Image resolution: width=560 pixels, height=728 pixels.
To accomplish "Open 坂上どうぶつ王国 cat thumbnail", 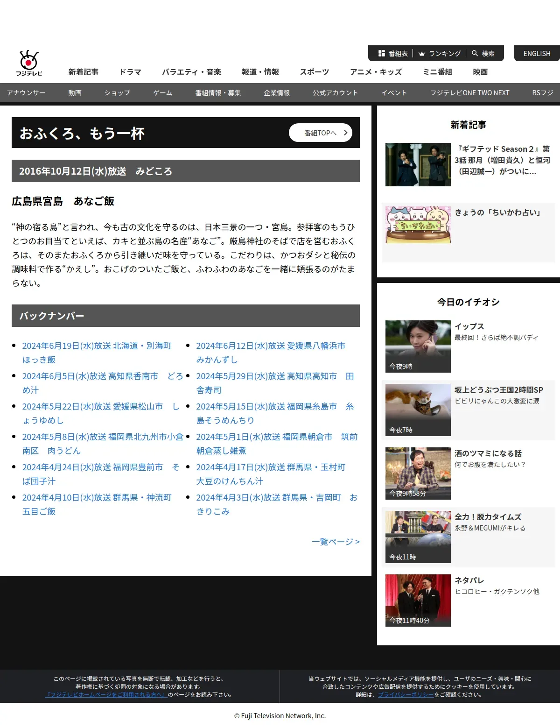I will pyautogui.click(x=418, y=410).
